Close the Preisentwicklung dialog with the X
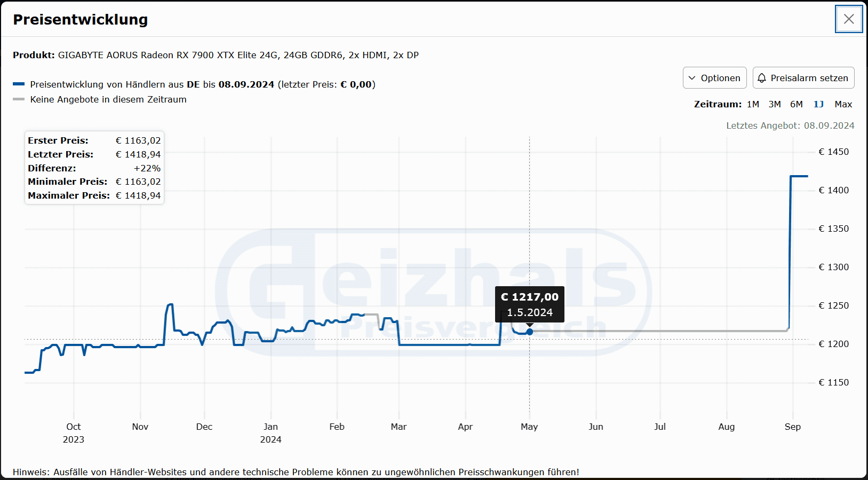This screenshot has height=480, width=868. point(848,19)
